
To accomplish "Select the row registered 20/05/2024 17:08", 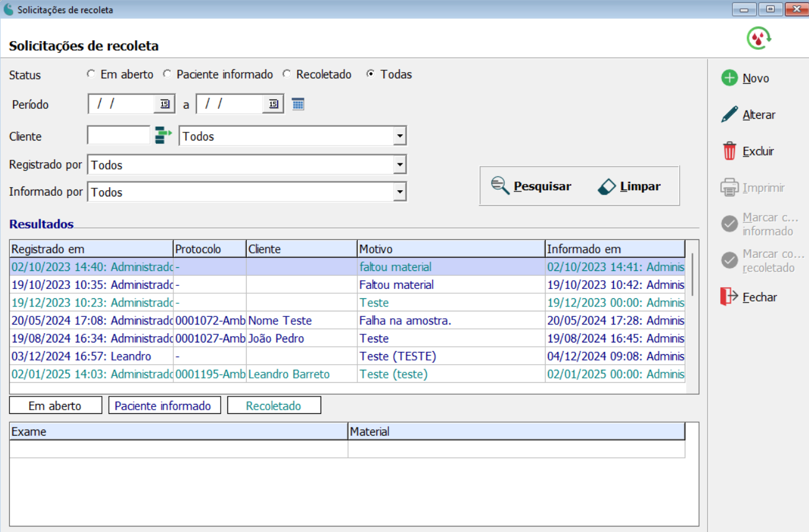I will pyautogui.click(x=347, y=321).
